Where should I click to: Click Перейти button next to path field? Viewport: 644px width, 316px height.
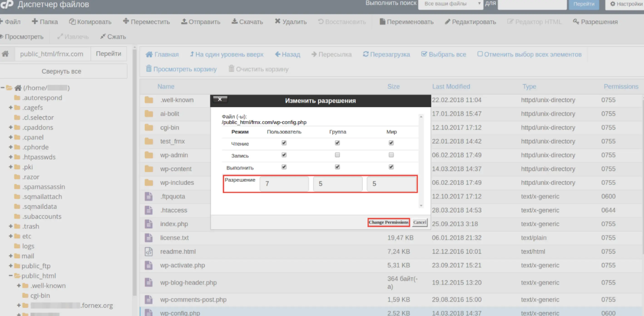pos(109,54)
